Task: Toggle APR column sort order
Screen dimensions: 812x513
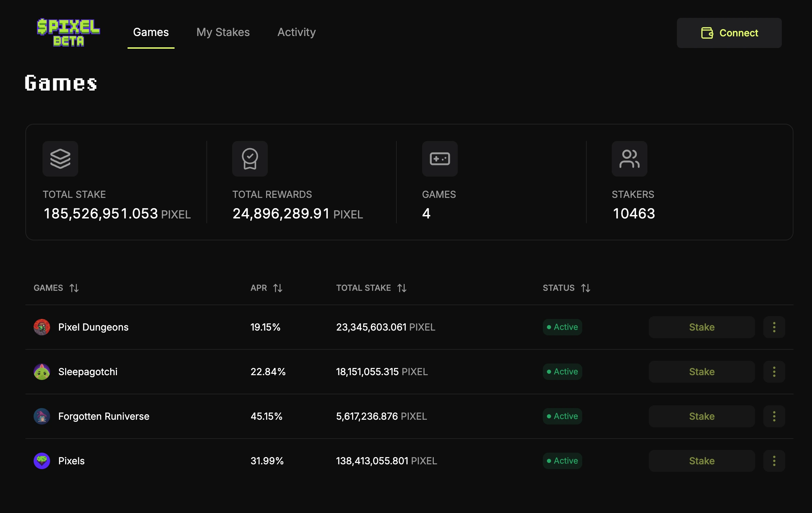Action: [x=278, y=288]
